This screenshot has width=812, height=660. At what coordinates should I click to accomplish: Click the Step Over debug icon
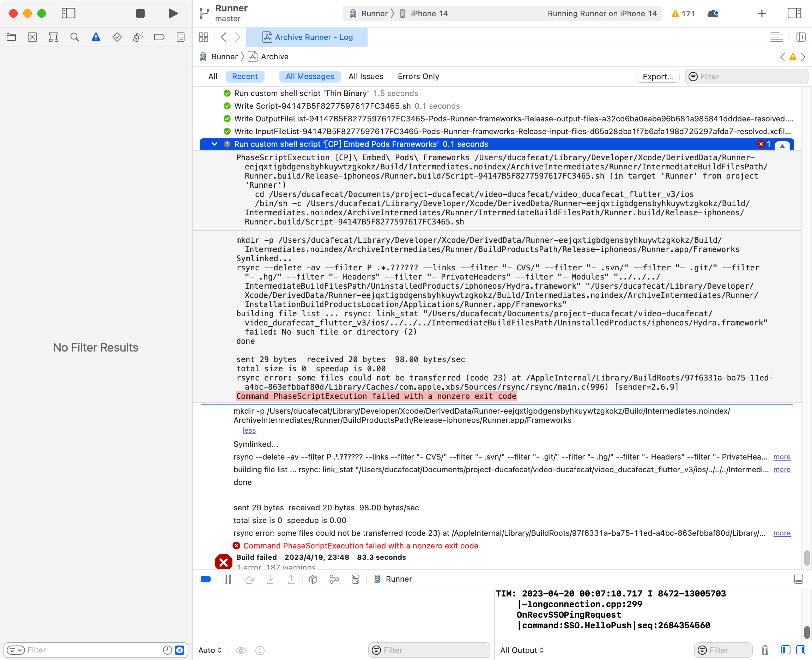(249, 579)
